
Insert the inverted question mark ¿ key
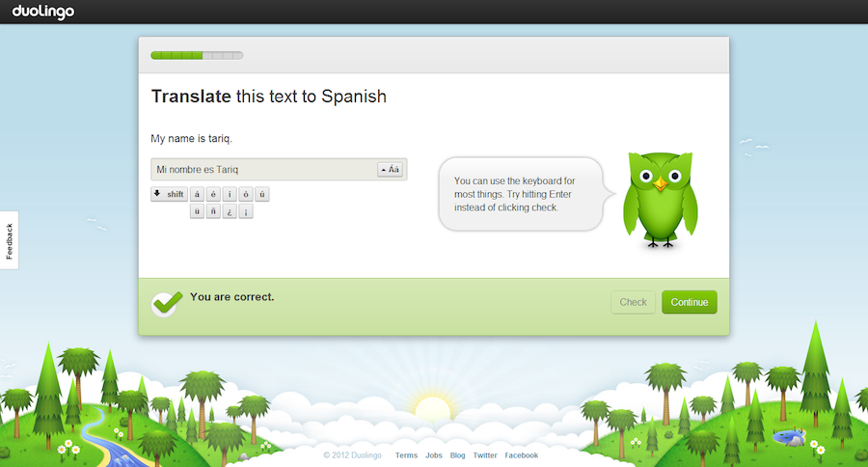tap(230, 211)
